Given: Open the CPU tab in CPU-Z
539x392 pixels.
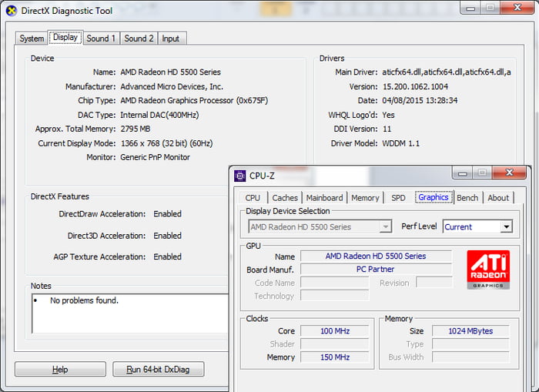Looking at the screenshot, I should coord(253,198).
